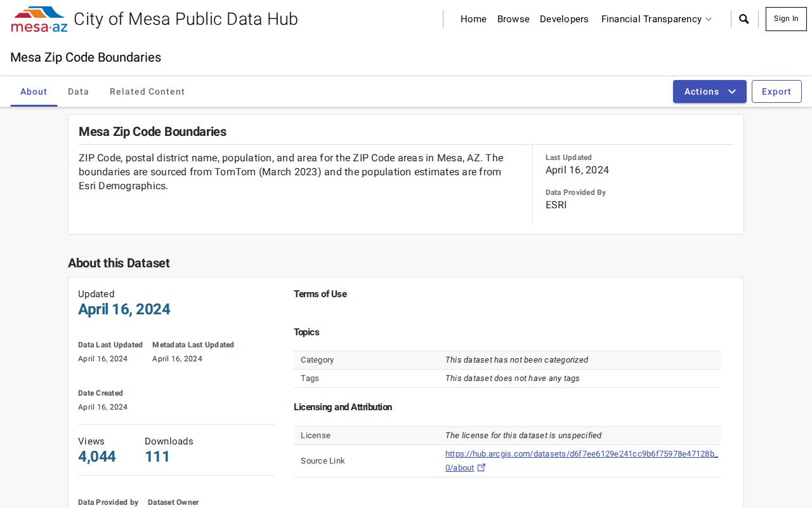
Task: Select the About tab
Action: tap(34, 91)
